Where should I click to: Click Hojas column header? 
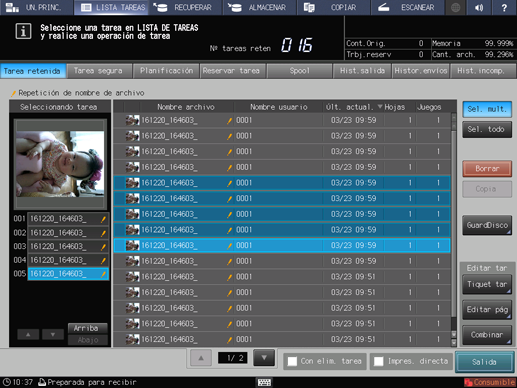[x=395, y=107]
